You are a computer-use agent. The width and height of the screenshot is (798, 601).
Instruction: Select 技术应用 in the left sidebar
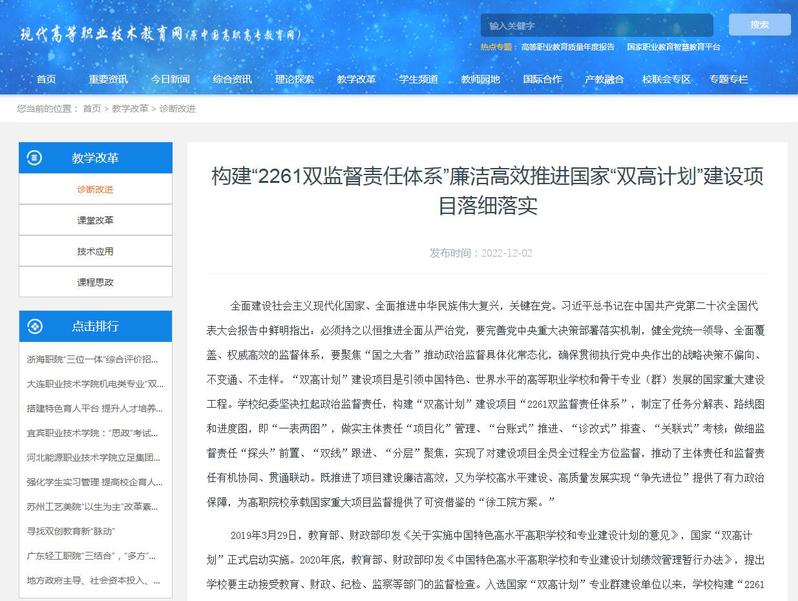point(95,251)
